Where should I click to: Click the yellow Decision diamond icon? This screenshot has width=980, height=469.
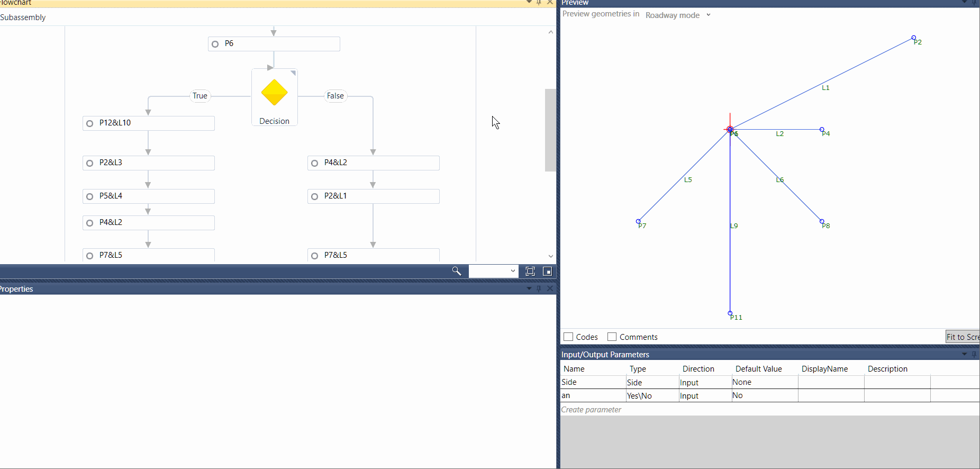(274, 93)
